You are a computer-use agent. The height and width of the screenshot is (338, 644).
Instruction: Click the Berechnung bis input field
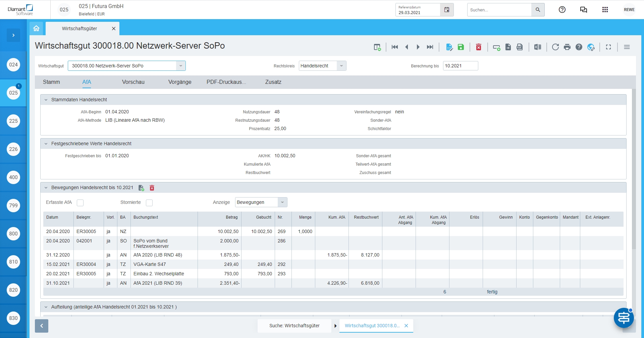[460, 66]
